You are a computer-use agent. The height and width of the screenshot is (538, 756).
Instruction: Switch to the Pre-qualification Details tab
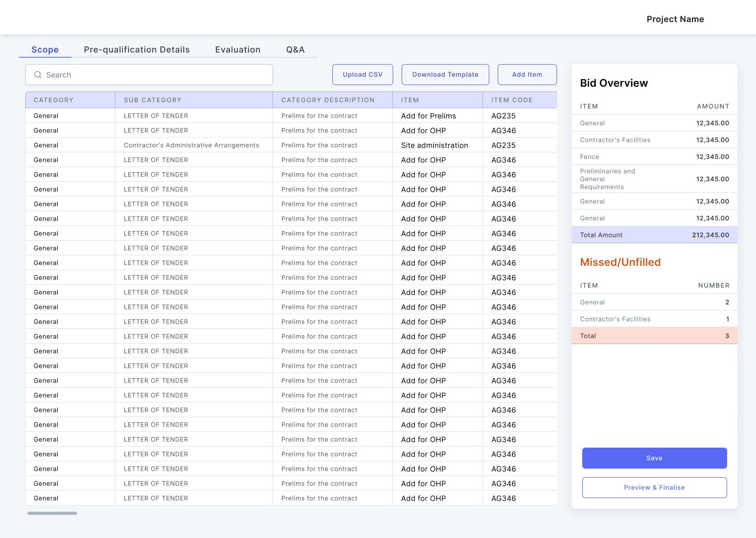[x=136, y=49]
